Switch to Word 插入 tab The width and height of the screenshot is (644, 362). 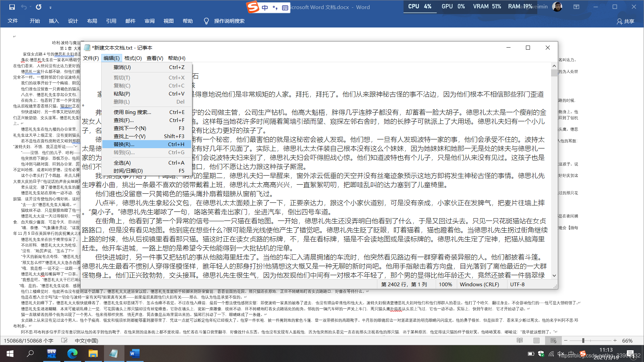(x=54, y=21)
